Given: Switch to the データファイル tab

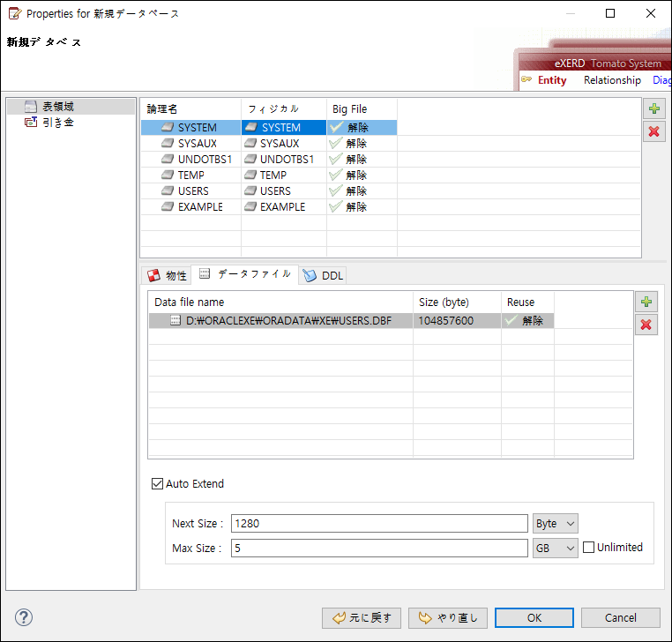Looking at the screenshot, I should tap(244, 274).
